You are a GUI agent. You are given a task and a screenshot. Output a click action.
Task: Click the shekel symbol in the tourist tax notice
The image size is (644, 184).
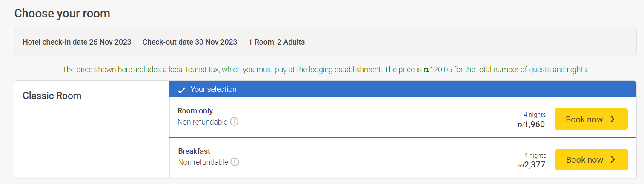(426, 70)
